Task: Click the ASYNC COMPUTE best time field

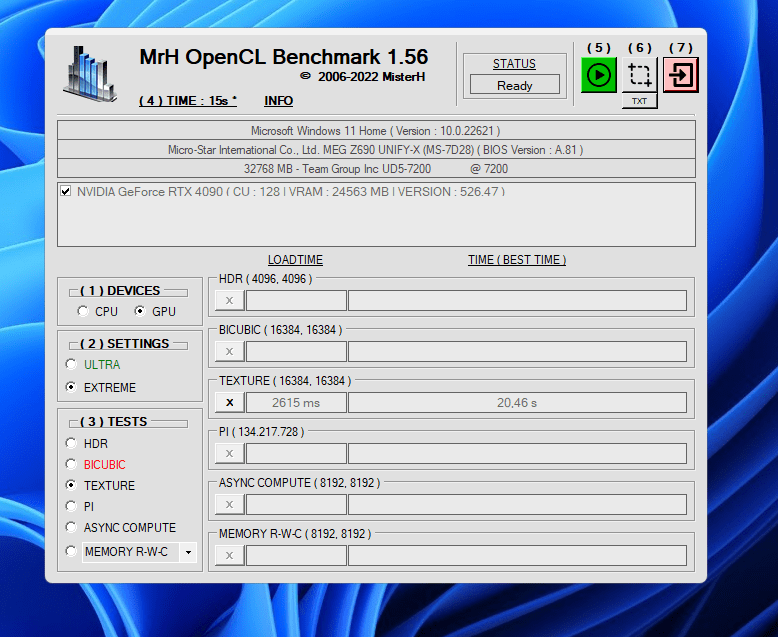Action: (x=517, y=505)
